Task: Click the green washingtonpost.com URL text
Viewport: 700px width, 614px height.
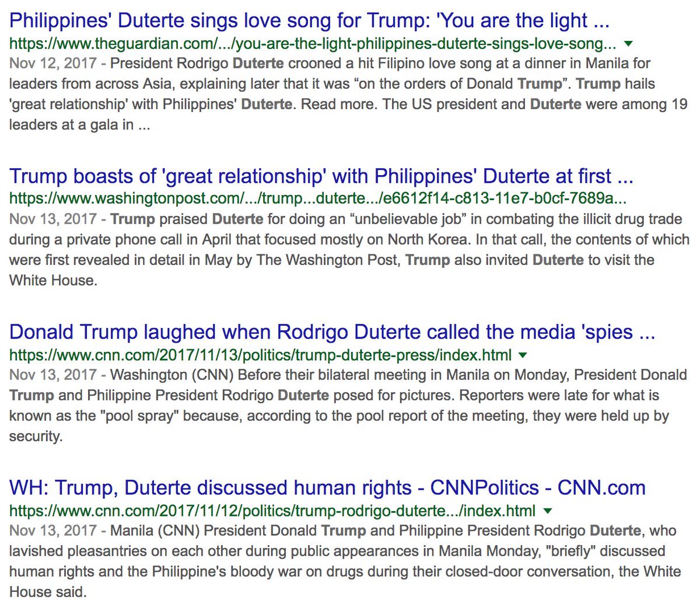Action: [x=318, y=198]
